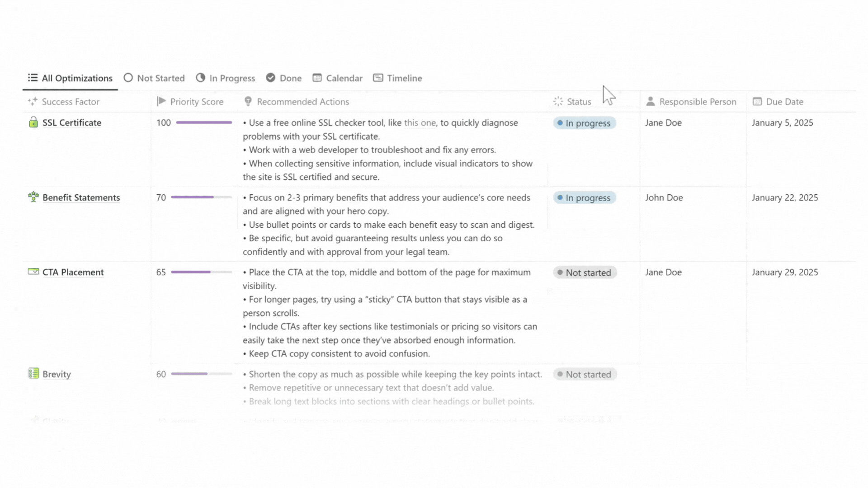
Task: Expand the partially visible bottom row
Action: tap(57, 420)
